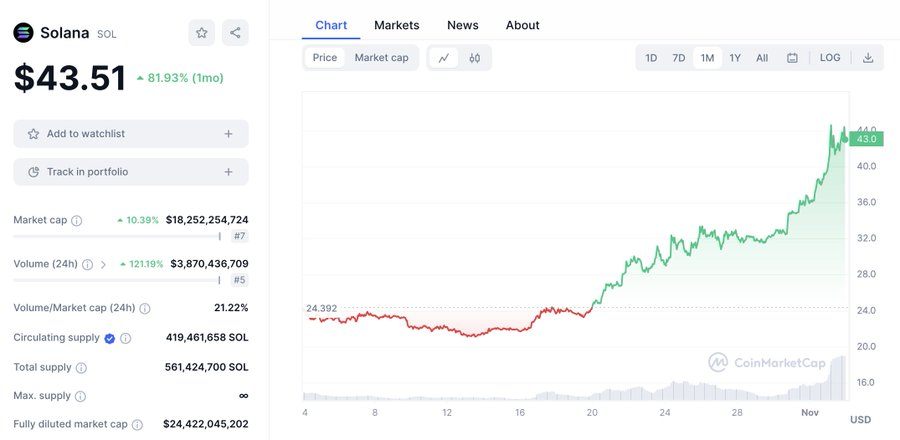Toggle chart to Price view
Screen dimensions: 900x440
pos(325,58)
